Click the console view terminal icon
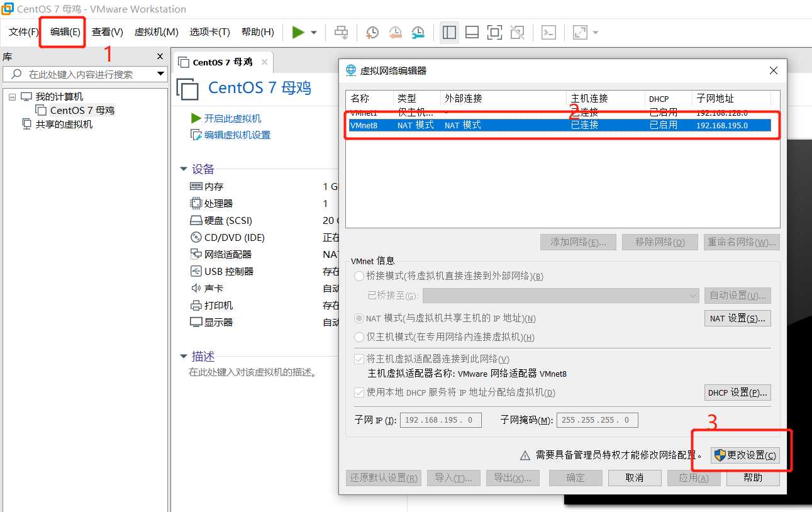 (548, 32)
